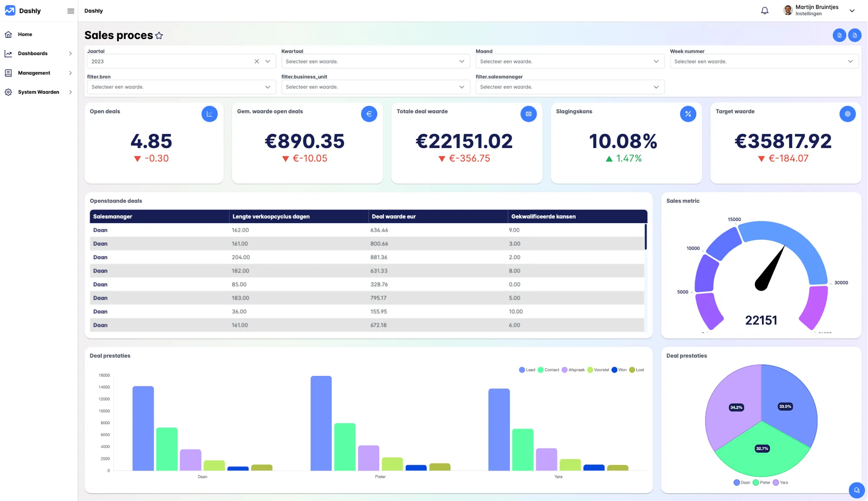Toggle Pieter in the pie chart legend
This screenshot has width=868, height=501.
point(761,482)
